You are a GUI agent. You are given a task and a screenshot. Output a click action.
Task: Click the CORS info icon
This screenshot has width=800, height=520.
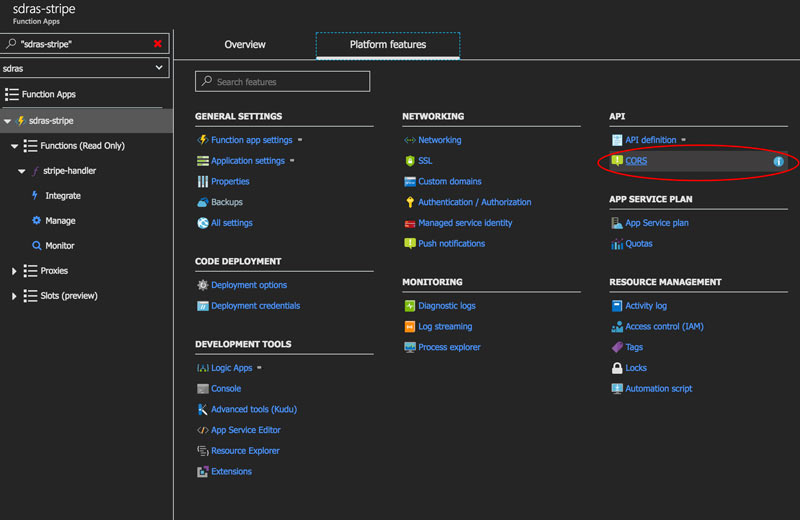tap(778, 161)
